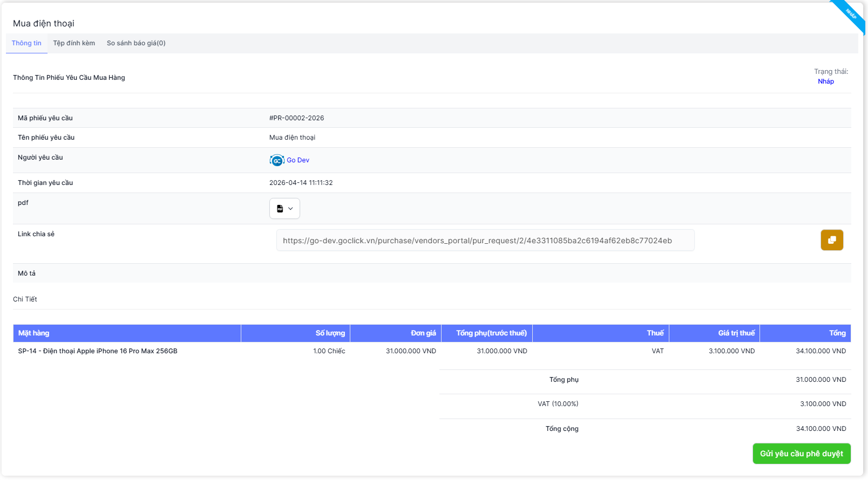
Task: Open So sánh báo giá(0) tab
Action: pos(136,43)
